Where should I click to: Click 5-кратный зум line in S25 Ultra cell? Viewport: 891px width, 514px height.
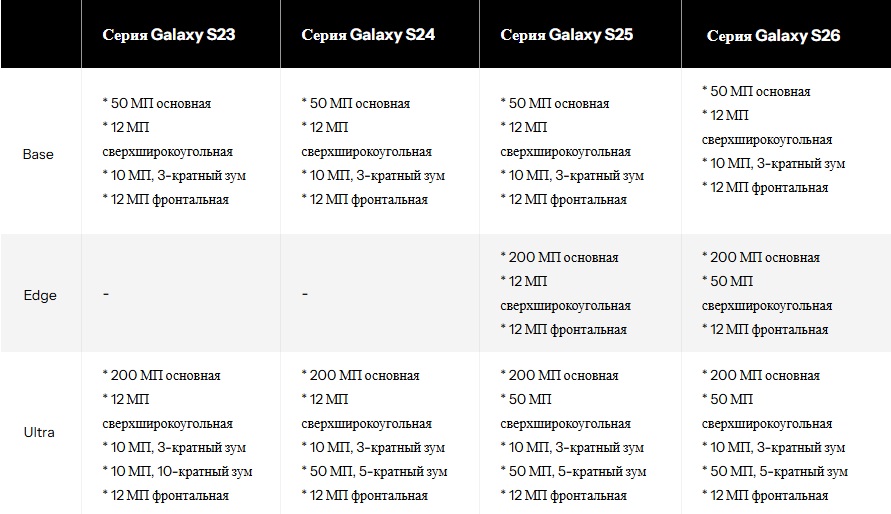(572, 471)
